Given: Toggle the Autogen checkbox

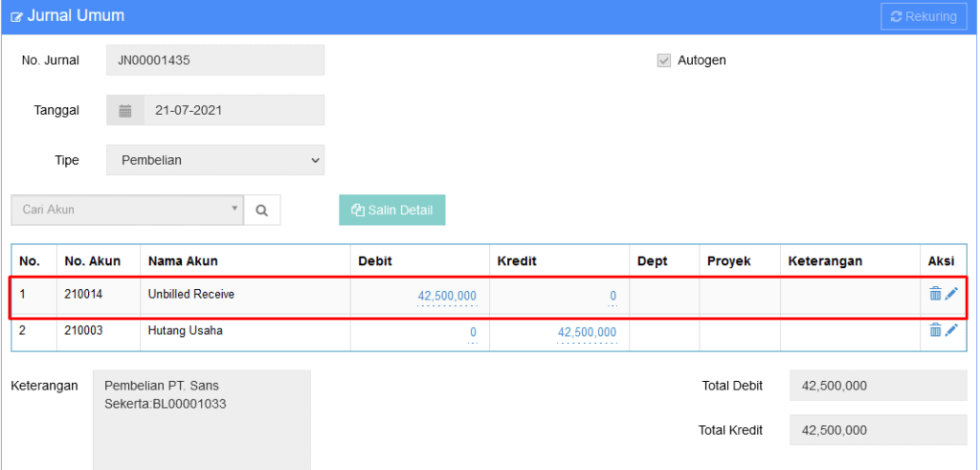Looking at the screenshot, I should point(664,60).
